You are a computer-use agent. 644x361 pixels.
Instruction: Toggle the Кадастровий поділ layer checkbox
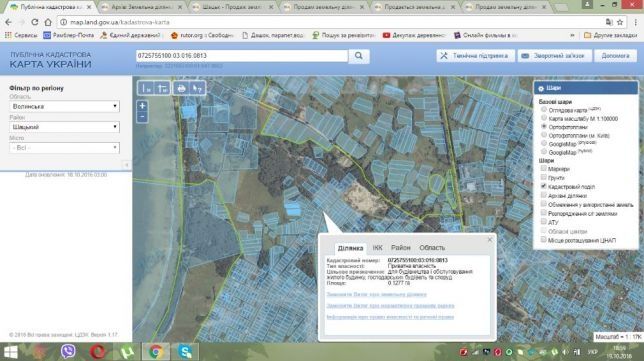tap(544, 186)
